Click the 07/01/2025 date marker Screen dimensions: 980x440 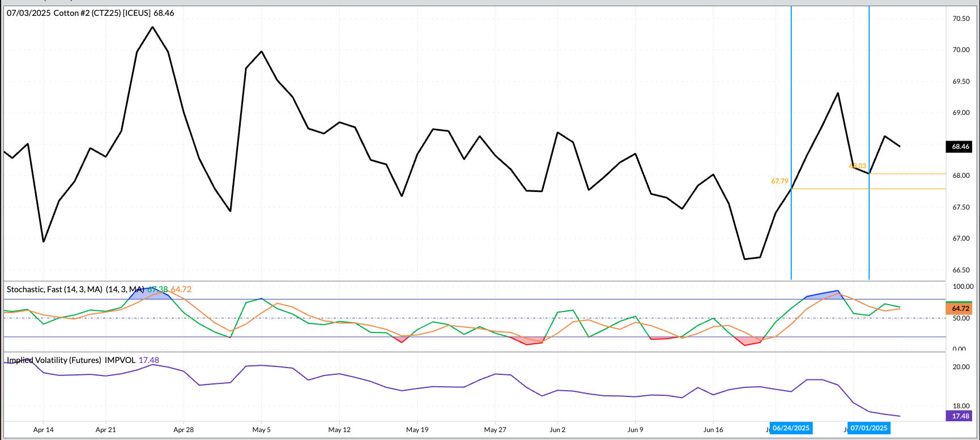(868, 428)
